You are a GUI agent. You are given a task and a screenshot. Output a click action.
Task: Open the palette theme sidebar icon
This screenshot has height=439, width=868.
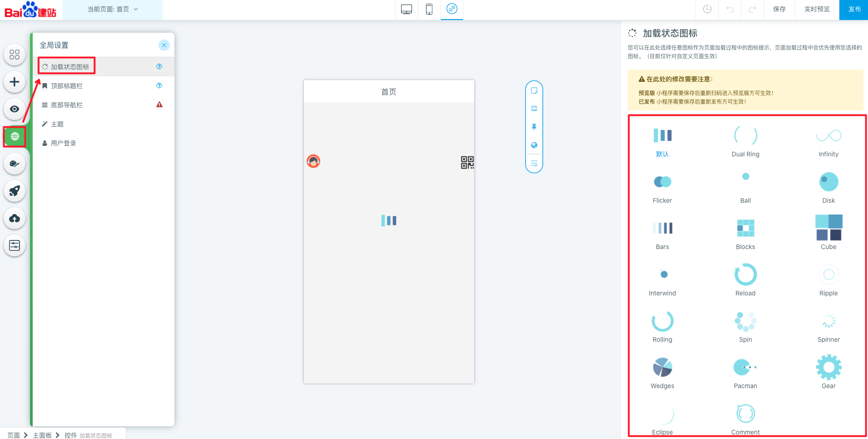click(15, 164)
